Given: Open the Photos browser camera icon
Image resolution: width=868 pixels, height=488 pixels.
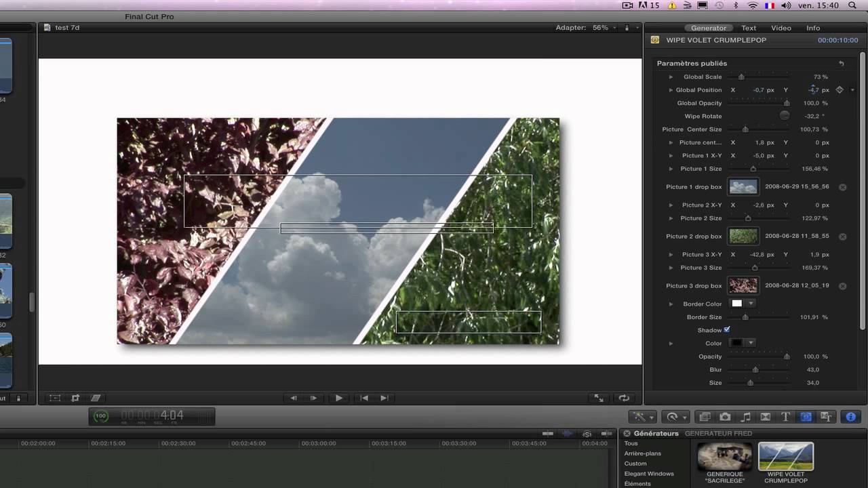Looking at the screenshot, I should (x=725, y=417).
